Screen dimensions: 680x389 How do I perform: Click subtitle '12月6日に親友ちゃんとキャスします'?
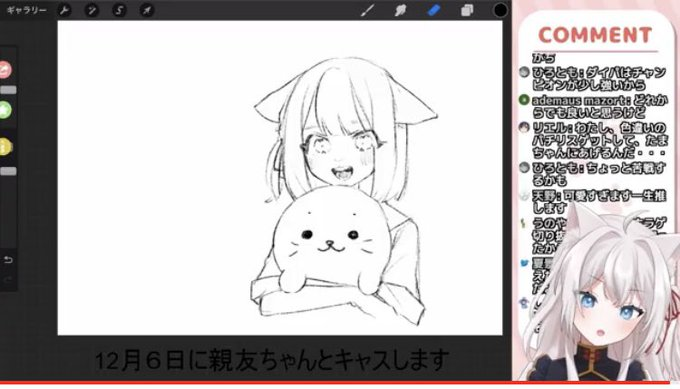click(x=272, y=360)
